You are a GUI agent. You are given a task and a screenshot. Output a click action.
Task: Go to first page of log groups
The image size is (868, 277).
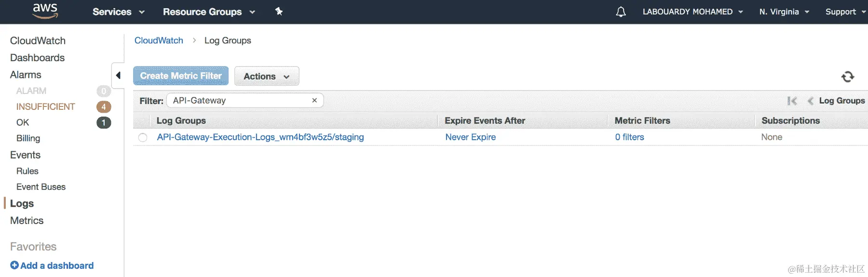(792, 101)
